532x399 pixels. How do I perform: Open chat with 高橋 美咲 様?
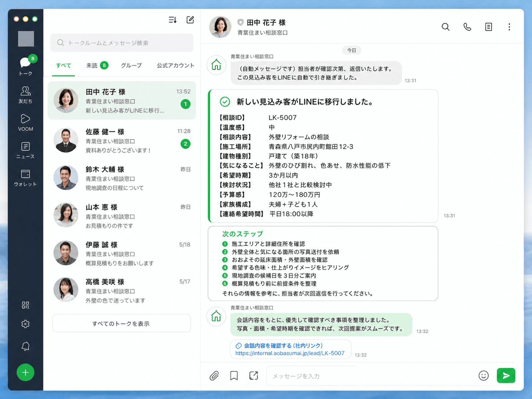pyautogui.click(x=122, y=291)
